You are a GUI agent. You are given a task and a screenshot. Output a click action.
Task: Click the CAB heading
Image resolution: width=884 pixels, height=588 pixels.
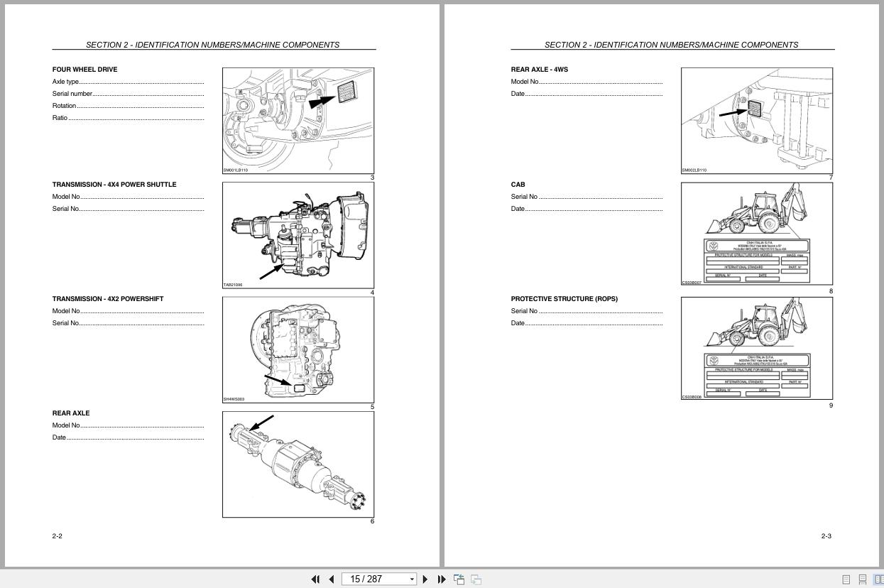tap(518, 185)
